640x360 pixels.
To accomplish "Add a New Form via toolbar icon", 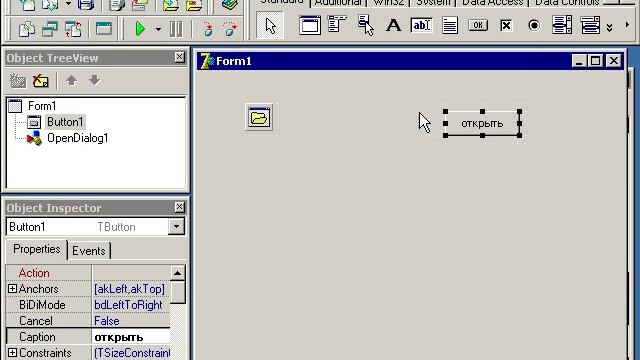I will [x=104, y=29].
